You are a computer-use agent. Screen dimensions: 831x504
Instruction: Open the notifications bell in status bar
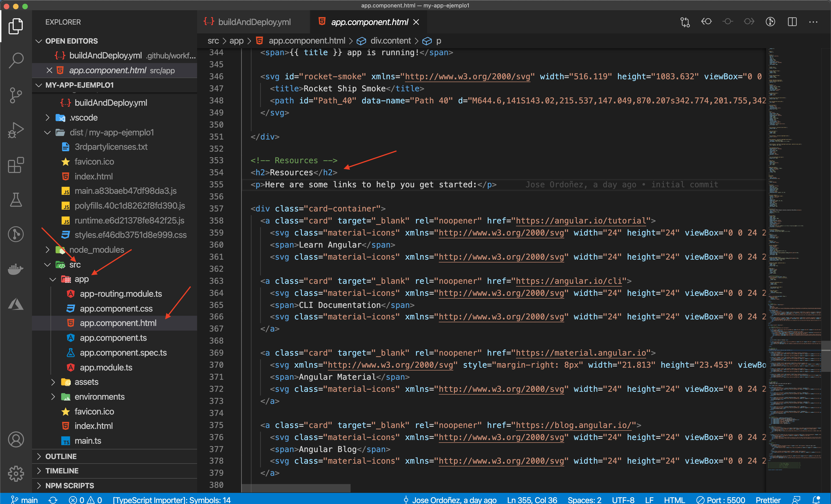pyautogui.click(x=816, y=500)
